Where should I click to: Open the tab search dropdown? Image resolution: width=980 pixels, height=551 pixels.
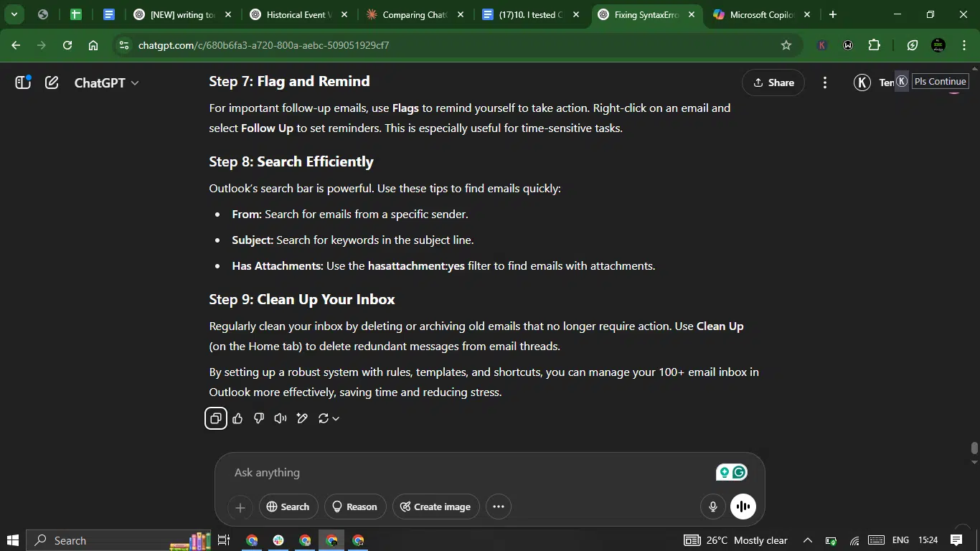14,14
